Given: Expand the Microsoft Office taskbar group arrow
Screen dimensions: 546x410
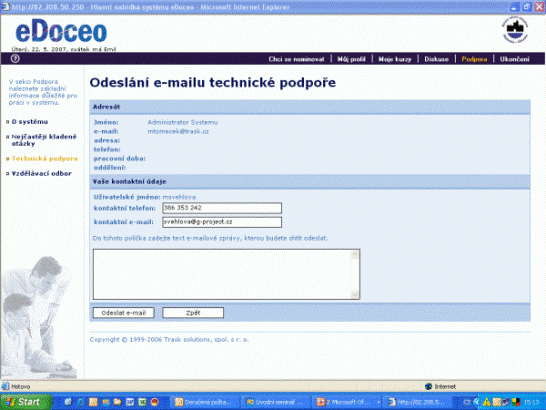Looking at the screenshot, I should [379, 402].
